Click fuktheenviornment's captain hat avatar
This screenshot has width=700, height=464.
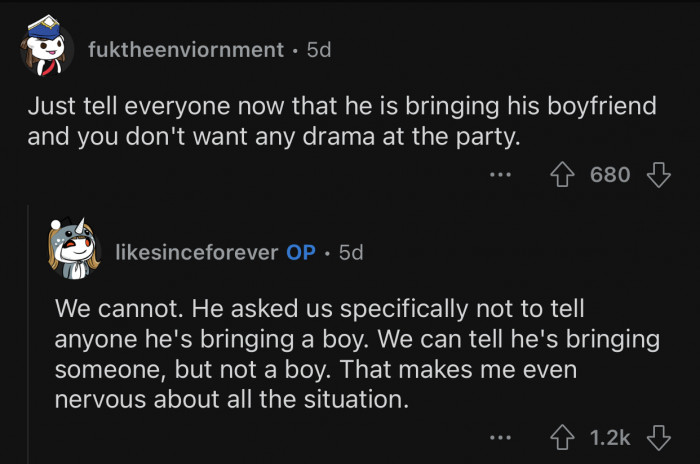coord(45,47)
